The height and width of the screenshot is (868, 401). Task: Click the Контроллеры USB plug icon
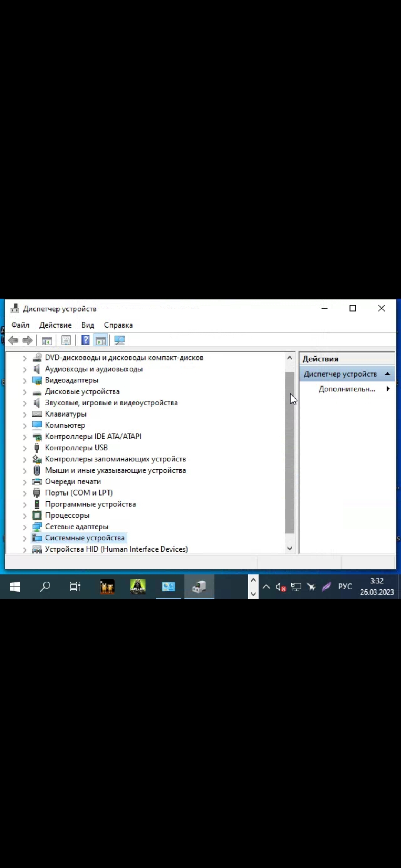point(37,448)
